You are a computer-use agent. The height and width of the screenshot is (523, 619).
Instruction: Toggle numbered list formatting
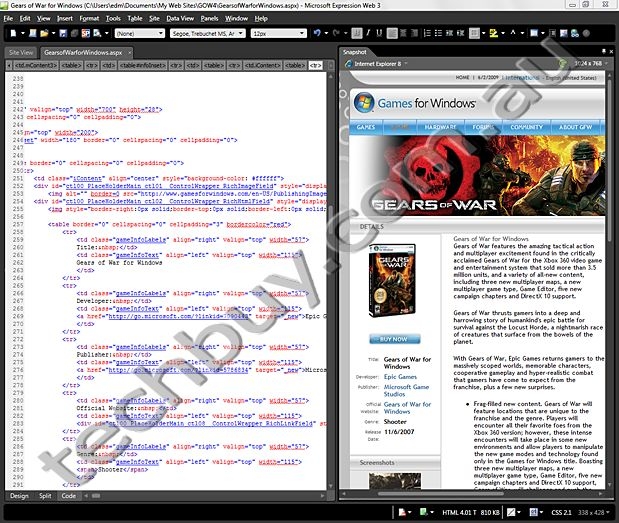point(427,34)
